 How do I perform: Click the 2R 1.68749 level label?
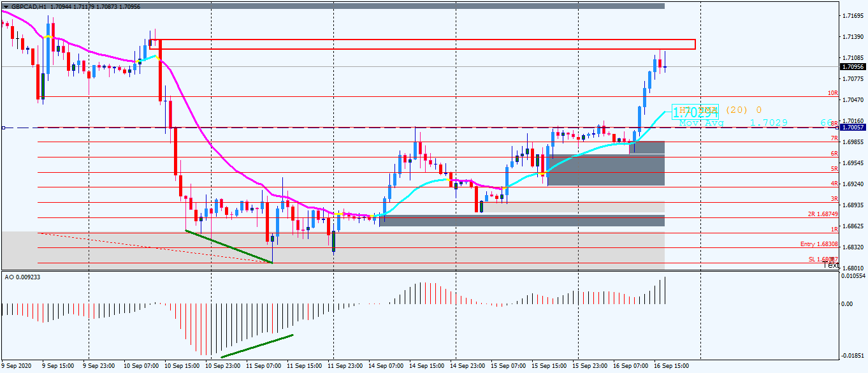pyautogui.click(x=823, y=214)
